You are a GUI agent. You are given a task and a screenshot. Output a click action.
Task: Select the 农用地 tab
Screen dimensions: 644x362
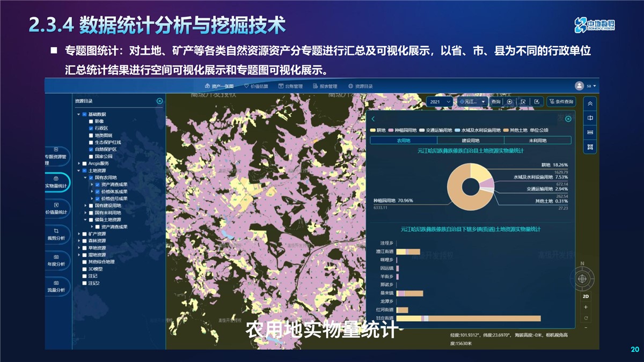click(404, 141)
